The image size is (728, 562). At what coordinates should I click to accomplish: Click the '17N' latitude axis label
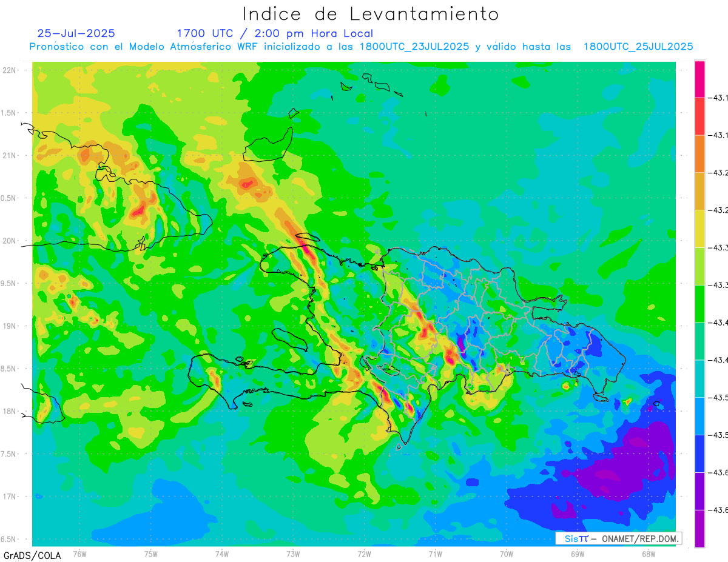point(9,497)
